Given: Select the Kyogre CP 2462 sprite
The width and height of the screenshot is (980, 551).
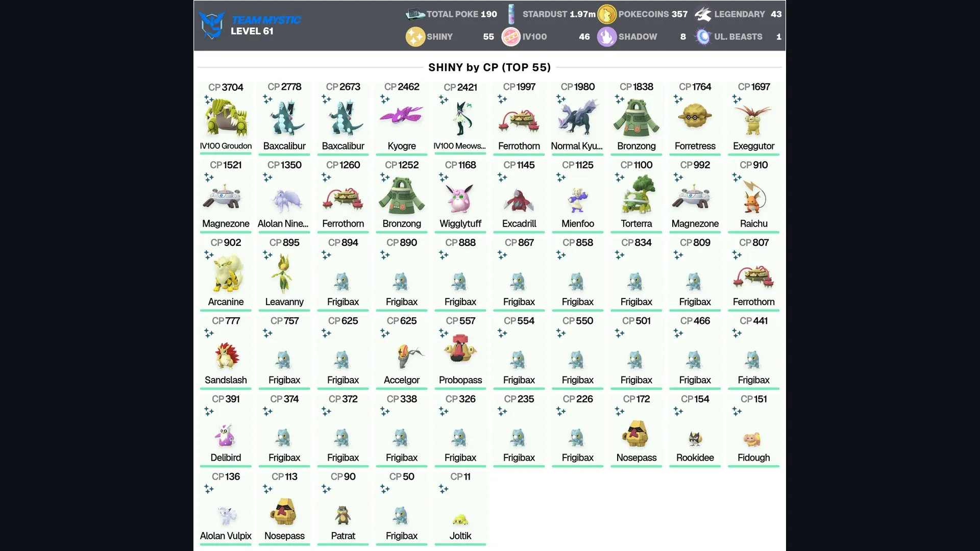Looking at the screenshot, I should [x=402, y=115].
